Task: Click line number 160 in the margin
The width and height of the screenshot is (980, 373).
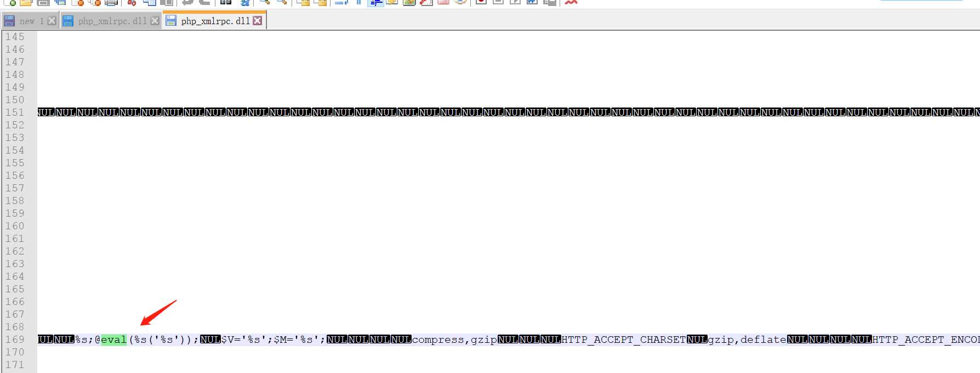Action: (x=15, y=226)
